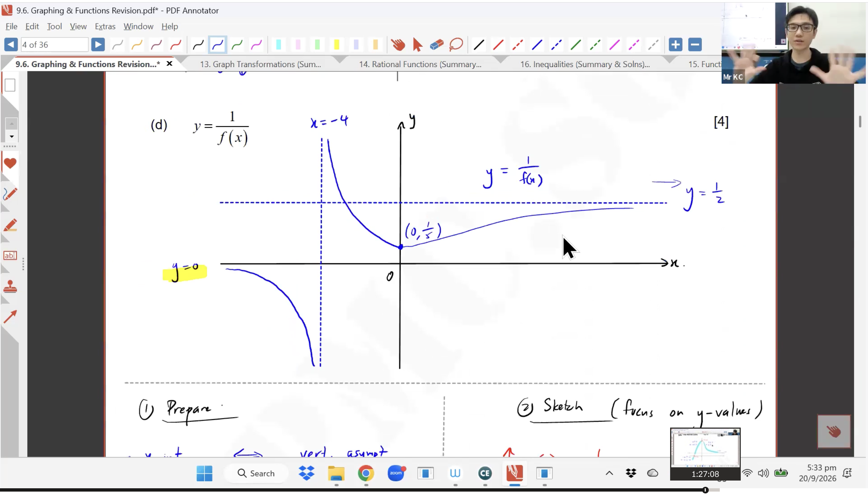Switch to 13. Graph Transformations tab
The width and height of the screenshot is (868, 496).
(x=260, y=64)
